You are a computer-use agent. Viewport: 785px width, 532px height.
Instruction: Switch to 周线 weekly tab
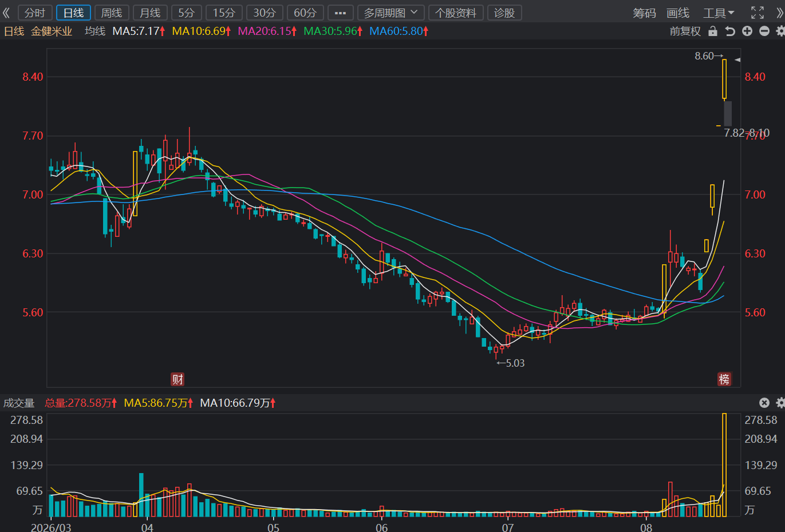point(112,13)
